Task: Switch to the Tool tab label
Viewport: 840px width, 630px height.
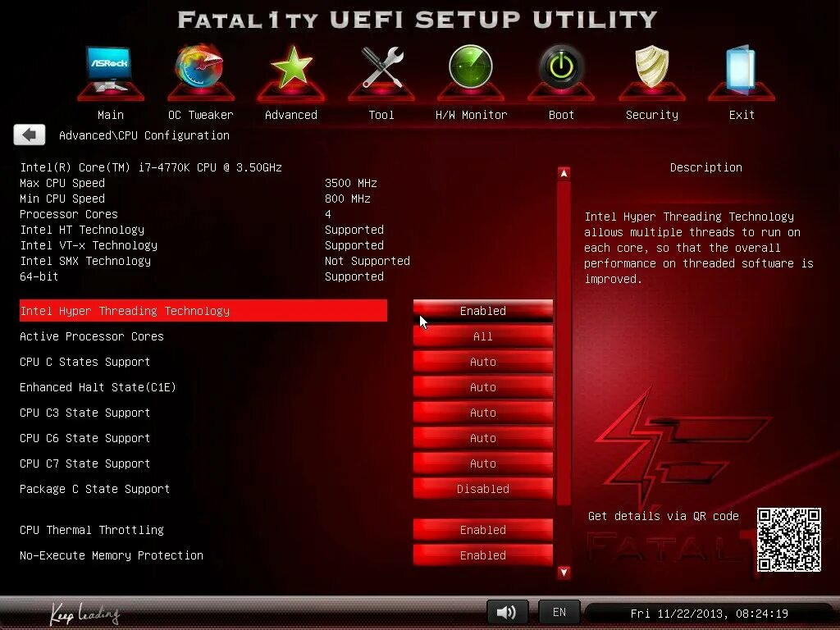Action: (x=381, y=115)
